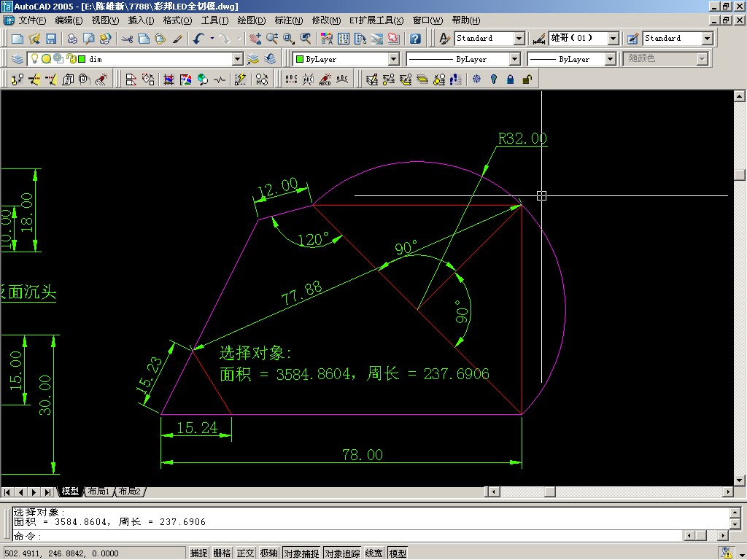Toggle 捕捉 snap mode in status bar
This screenshot has width=747, height=560.
pyautogui.click(x=198, y=553)
